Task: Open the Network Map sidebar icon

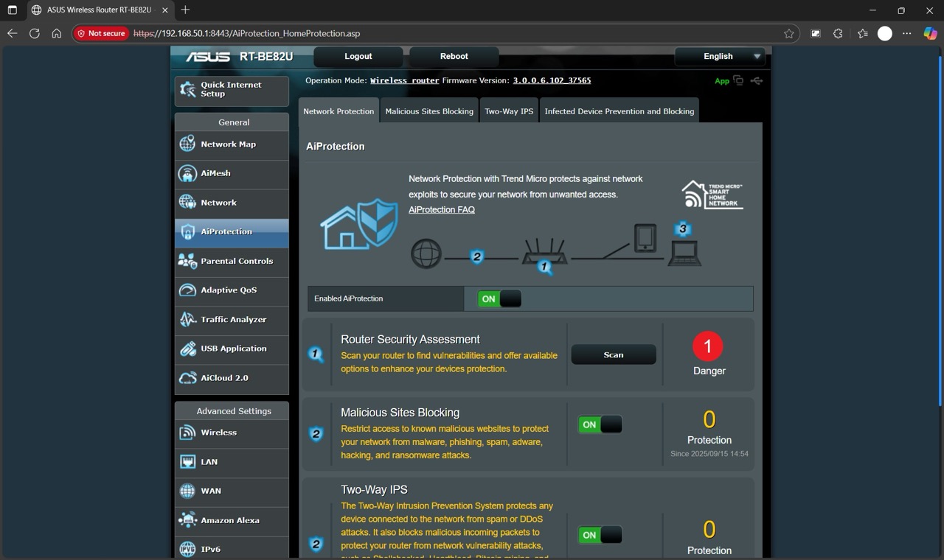Action: pyautogui.click(x=188, y=144)
